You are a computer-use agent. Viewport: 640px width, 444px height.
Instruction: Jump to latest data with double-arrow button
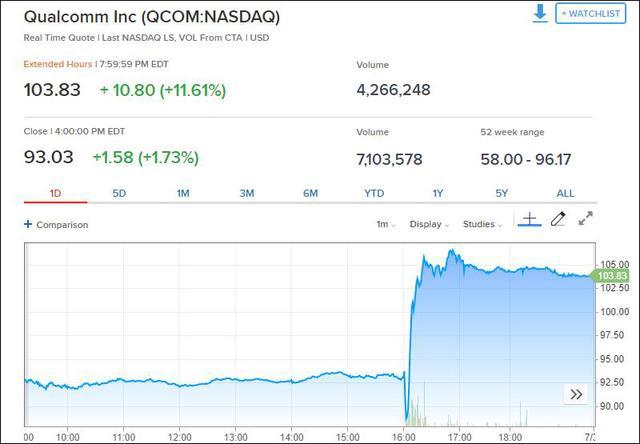[576, 394]
